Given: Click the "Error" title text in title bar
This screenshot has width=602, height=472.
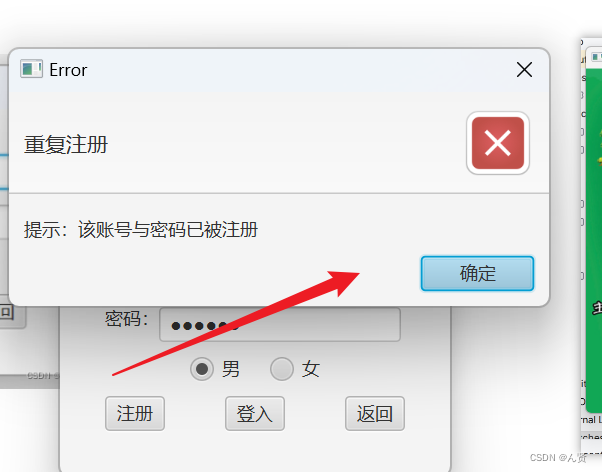Looking at the screenshot, I should (x=68, y=70).
